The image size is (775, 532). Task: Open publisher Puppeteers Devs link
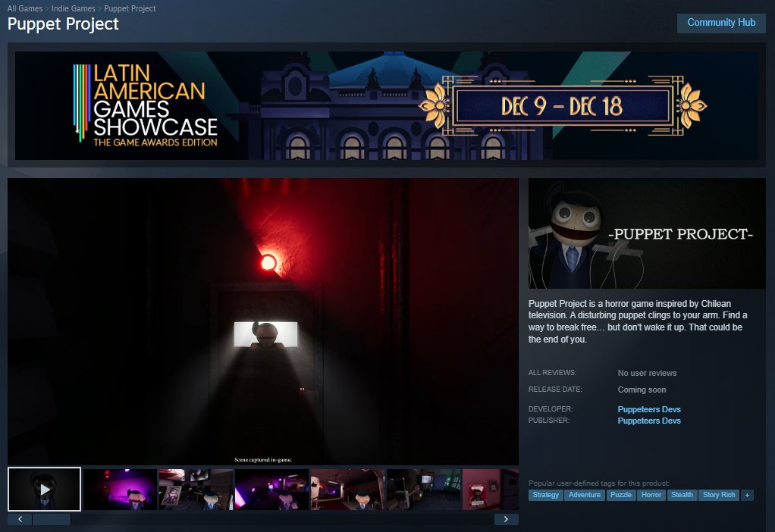[x=649, y=421]
